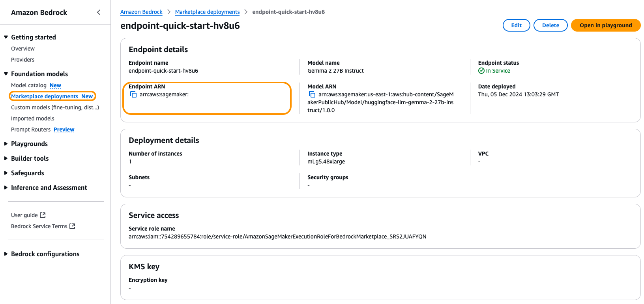This screenshot has height=304, width=644.
Task: Open the Imported models page
Action: point(33,118)
